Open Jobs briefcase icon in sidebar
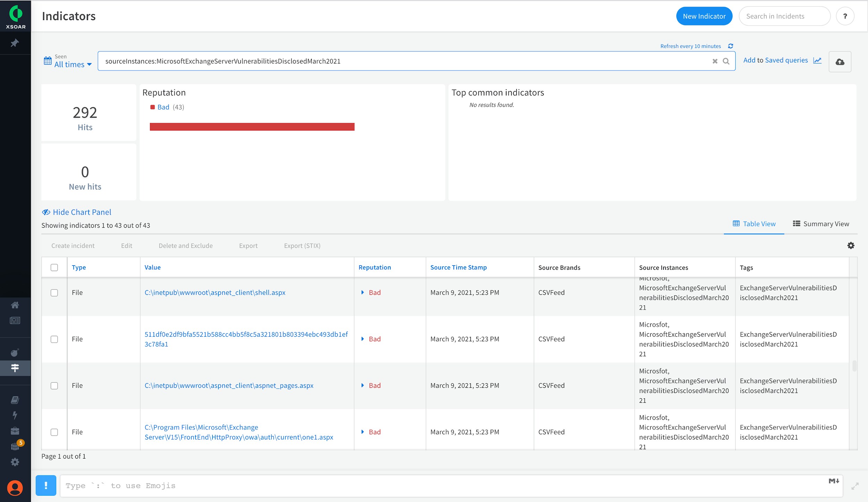The image size is (868, 502). pos(15,431)
